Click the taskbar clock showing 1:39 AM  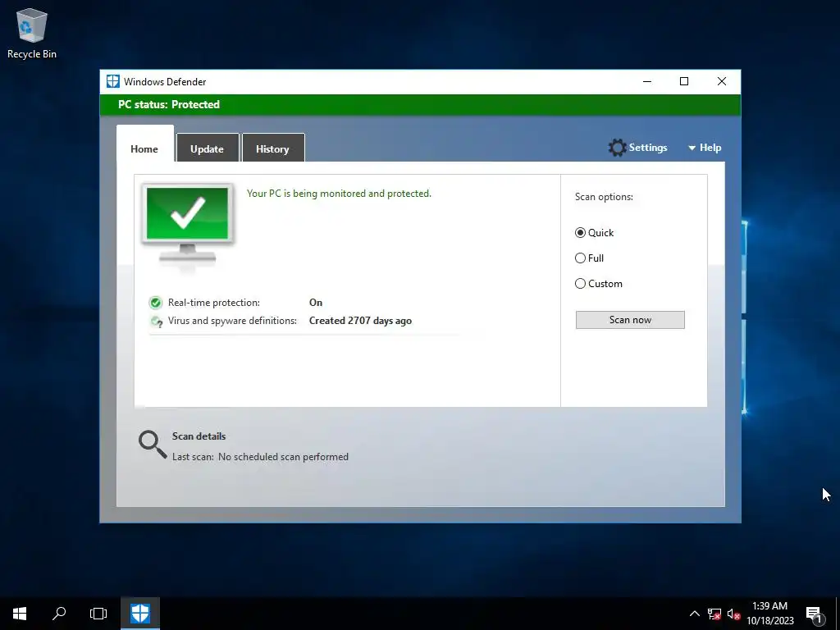(769, 614)
